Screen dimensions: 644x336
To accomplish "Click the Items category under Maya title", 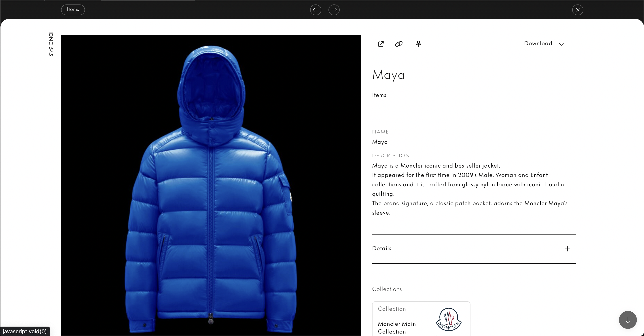I will (379, 95).
